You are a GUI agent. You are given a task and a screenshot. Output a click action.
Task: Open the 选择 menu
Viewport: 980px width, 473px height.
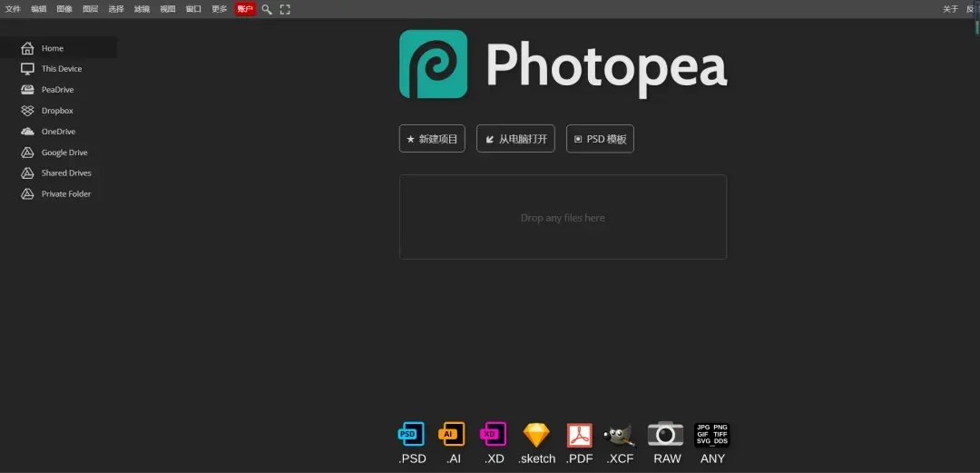(116, 9)
